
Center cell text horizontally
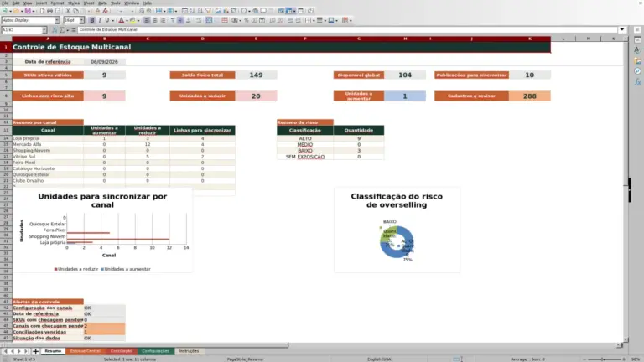coord(155,20)
